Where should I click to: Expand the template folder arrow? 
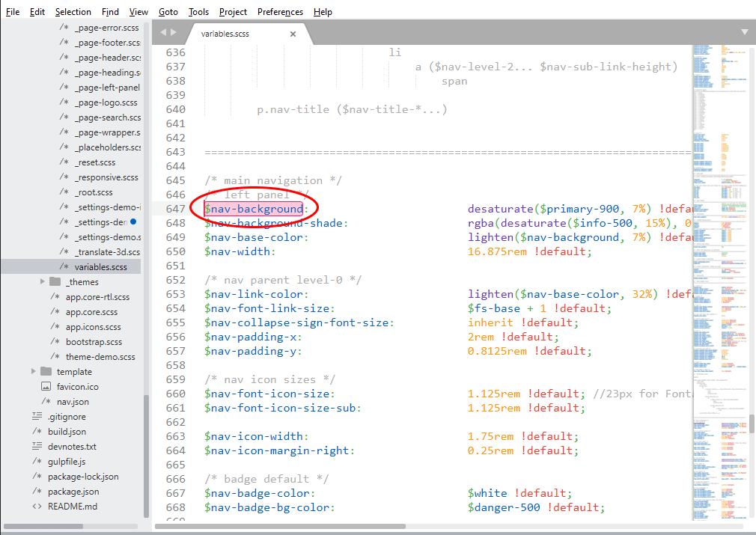click(x=34, y=372)
